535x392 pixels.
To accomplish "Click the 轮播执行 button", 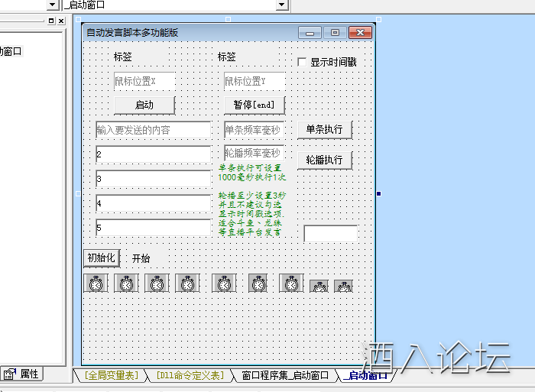I will click(x=324, y=160).
